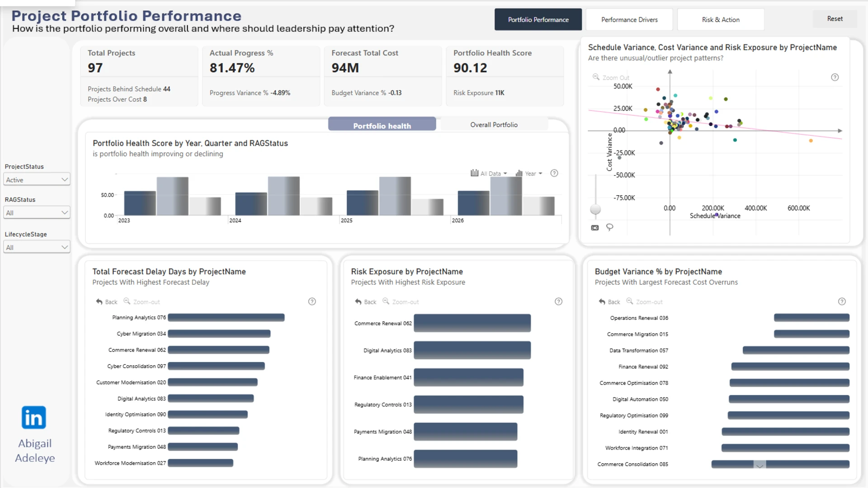Click the chevron on Commerce Consolidation 085 bar

click(759, 465)
